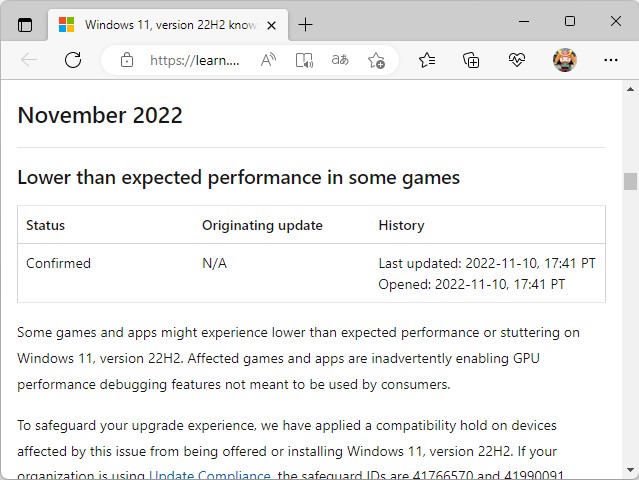
Task: Go back to the previous page
Action: (x=29, y=60)
